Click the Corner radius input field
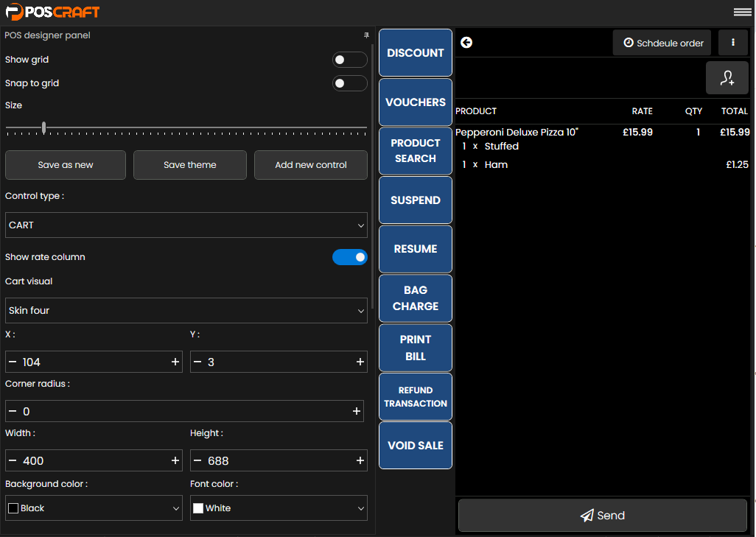This screenshot has height=537, width=756. [x=184, y=411]
